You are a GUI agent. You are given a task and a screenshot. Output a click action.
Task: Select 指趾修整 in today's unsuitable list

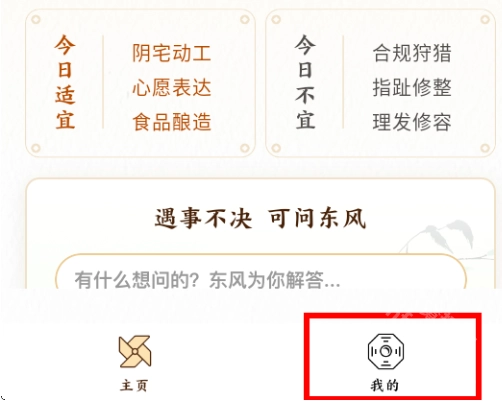412,87
